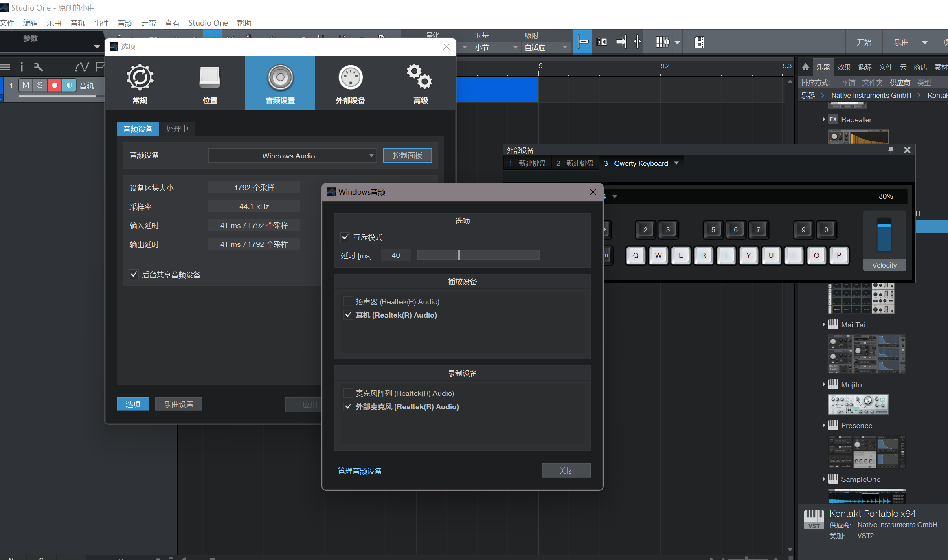Click the 控制面板 button

coord(407,155)
